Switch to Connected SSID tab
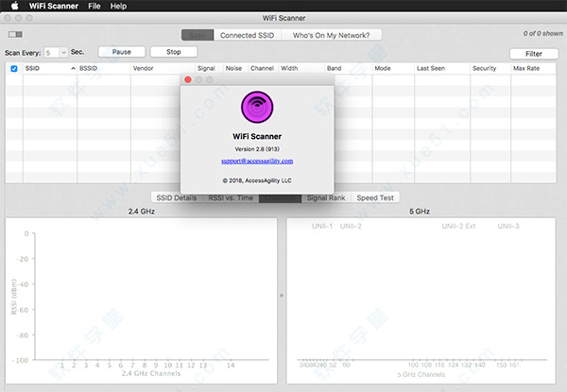This screenshot has height=392, width=567. pyautogui.click(x=248, y=35)
